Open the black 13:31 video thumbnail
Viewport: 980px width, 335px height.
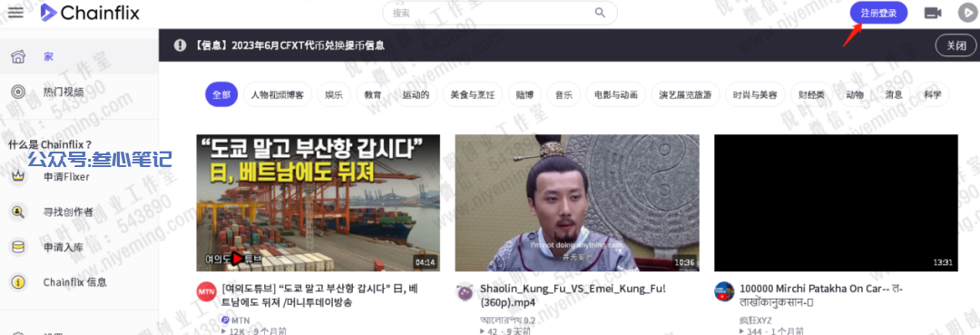click(837, 202)
